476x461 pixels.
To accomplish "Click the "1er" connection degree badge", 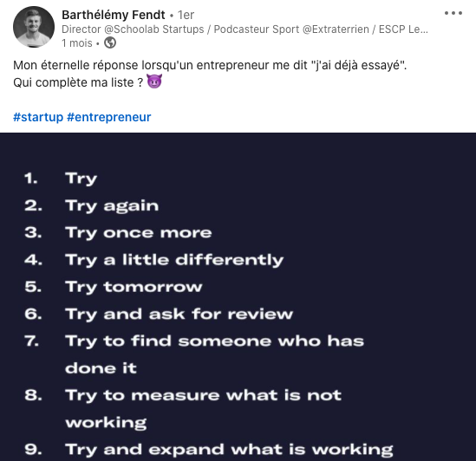I will 186,15.
